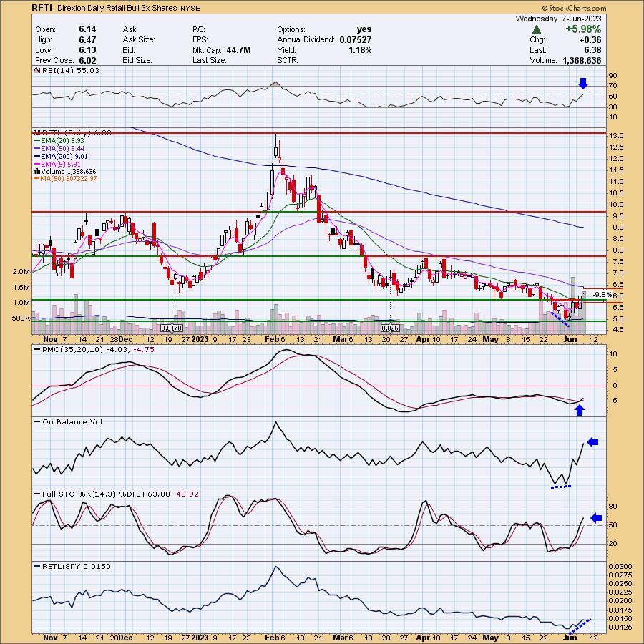Viewport: 644px width, 644px height.
Task: Click the SCTR: label
Action: (288, 60)
